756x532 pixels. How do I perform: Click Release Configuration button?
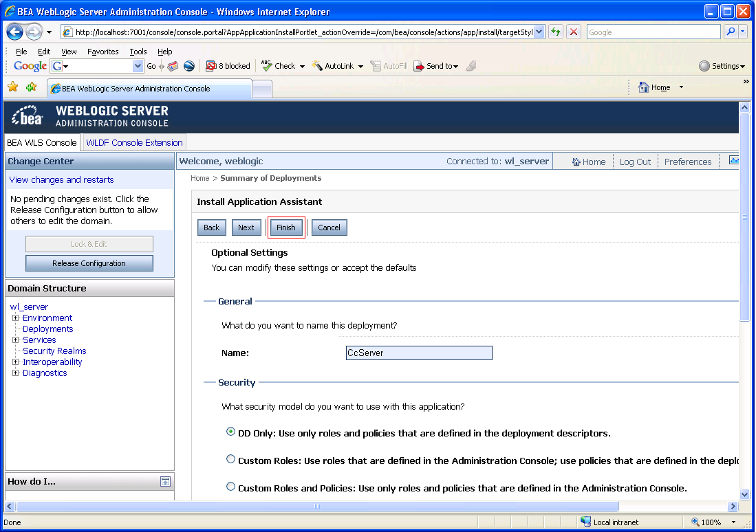[x=89, y=263]
